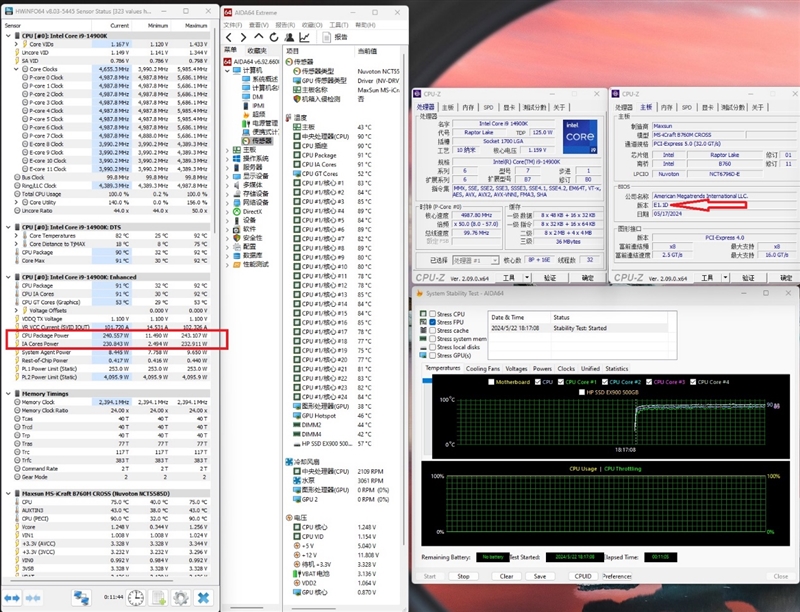Collapse Core Clocks row in HWiNFO
The image size is (800, 612).
coord(16,69)
